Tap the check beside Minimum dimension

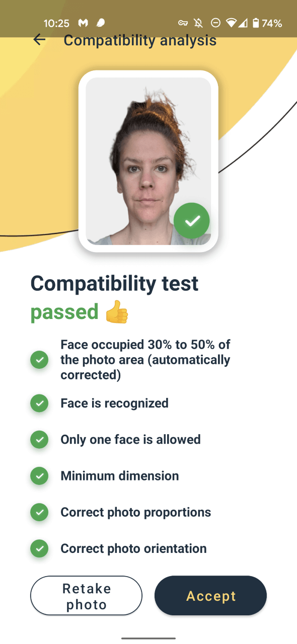[39, 475]
